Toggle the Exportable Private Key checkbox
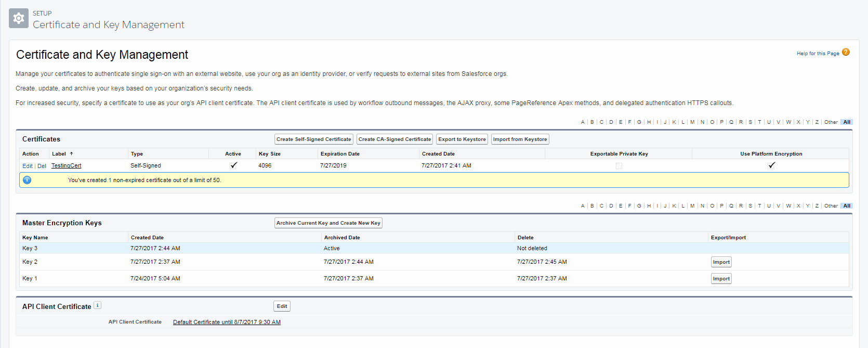 619,166
